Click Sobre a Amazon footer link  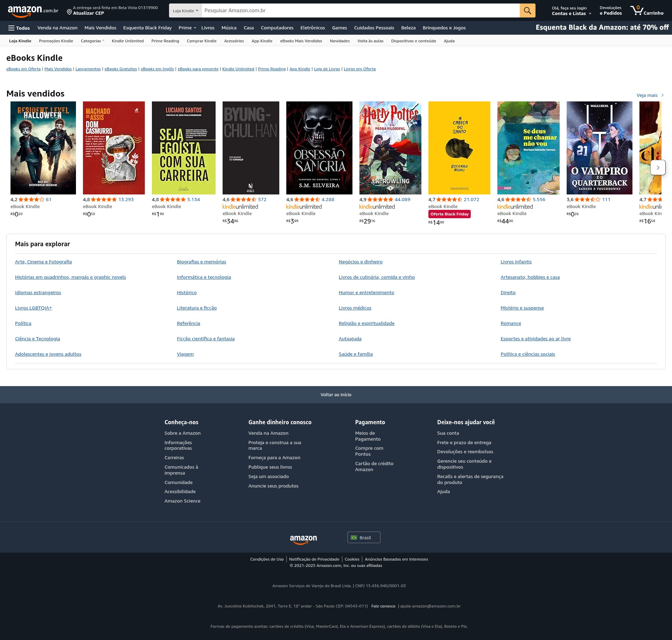pyautogui.click(x=182, y=433)
